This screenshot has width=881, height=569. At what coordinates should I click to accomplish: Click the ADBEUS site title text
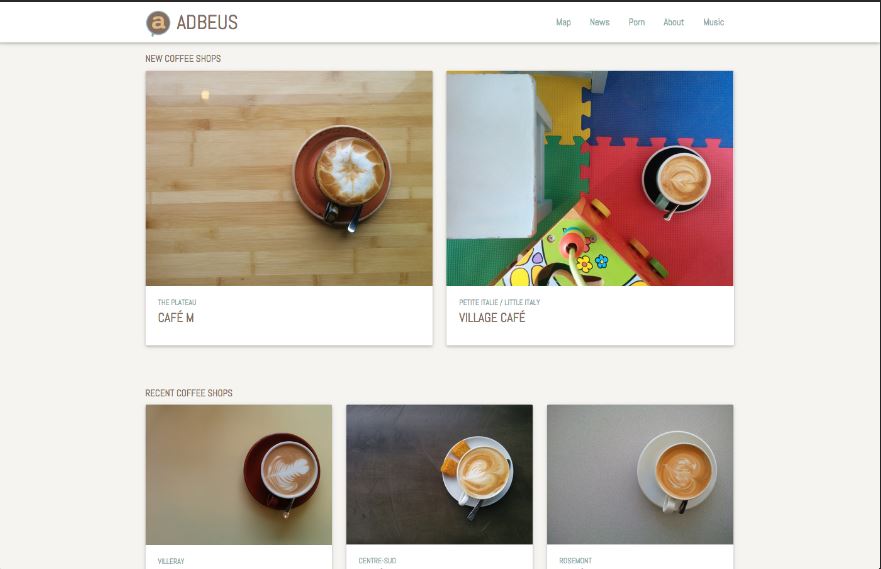(207, 22)
